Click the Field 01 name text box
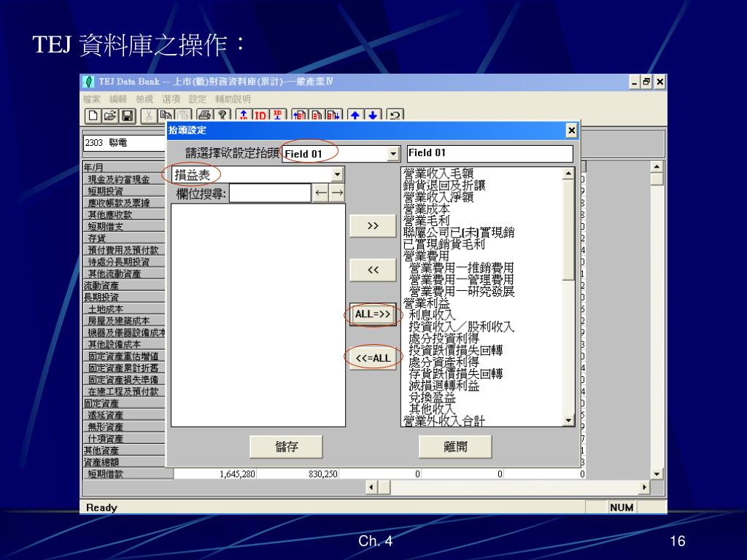The height and width of the screenshot is (560, 747). (490, 153)
